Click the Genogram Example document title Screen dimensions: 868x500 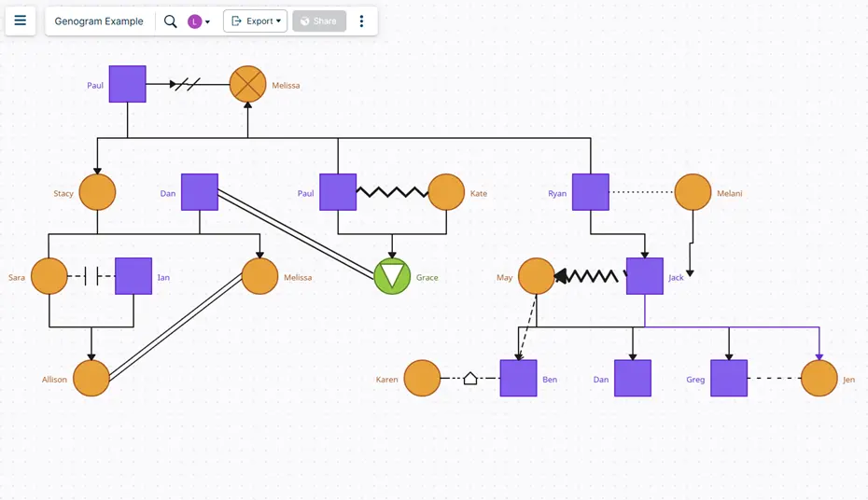pos(99,21)
